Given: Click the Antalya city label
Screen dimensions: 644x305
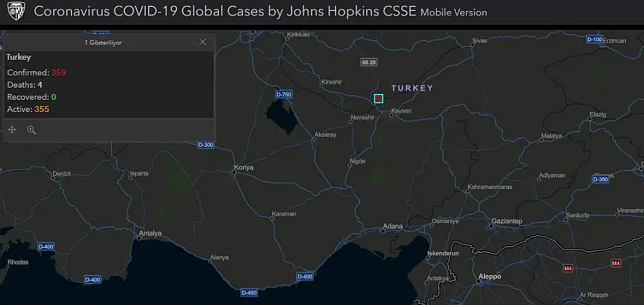Looking at the screenshot, I should click(150, 233).
